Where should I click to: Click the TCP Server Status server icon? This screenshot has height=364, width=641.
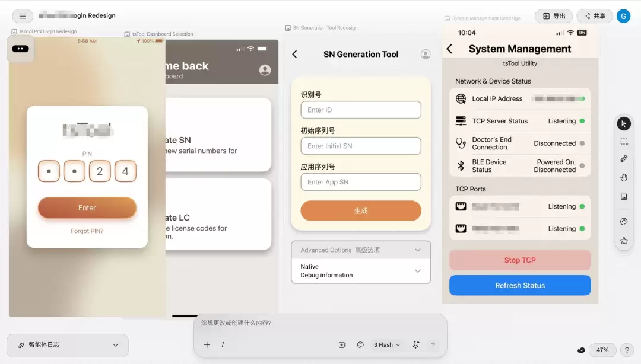tap(461, 121)
